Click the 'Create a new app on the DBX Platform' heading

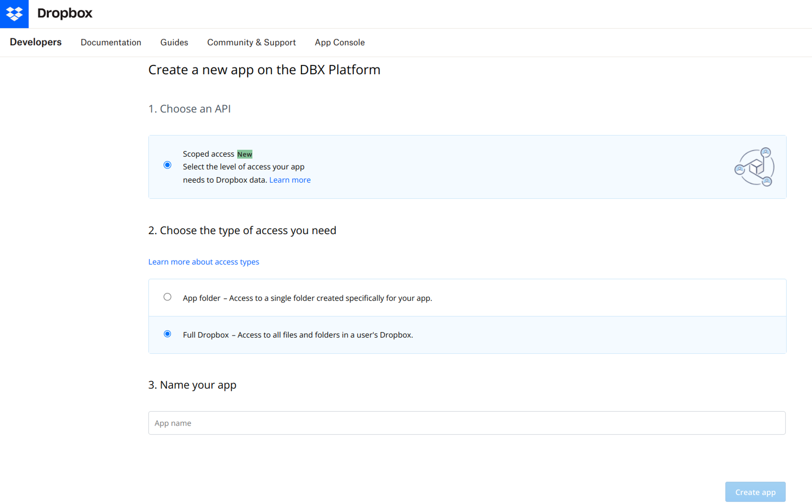264,70
